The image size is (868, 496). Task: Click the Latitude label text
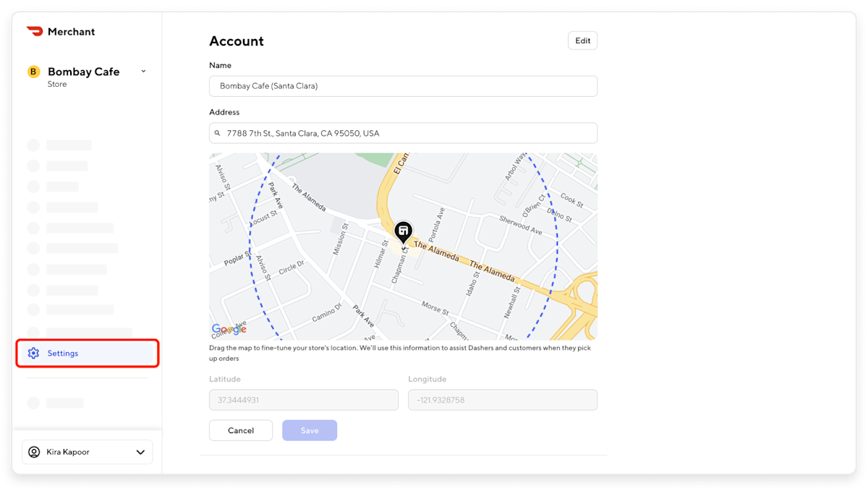pos(225,379)
